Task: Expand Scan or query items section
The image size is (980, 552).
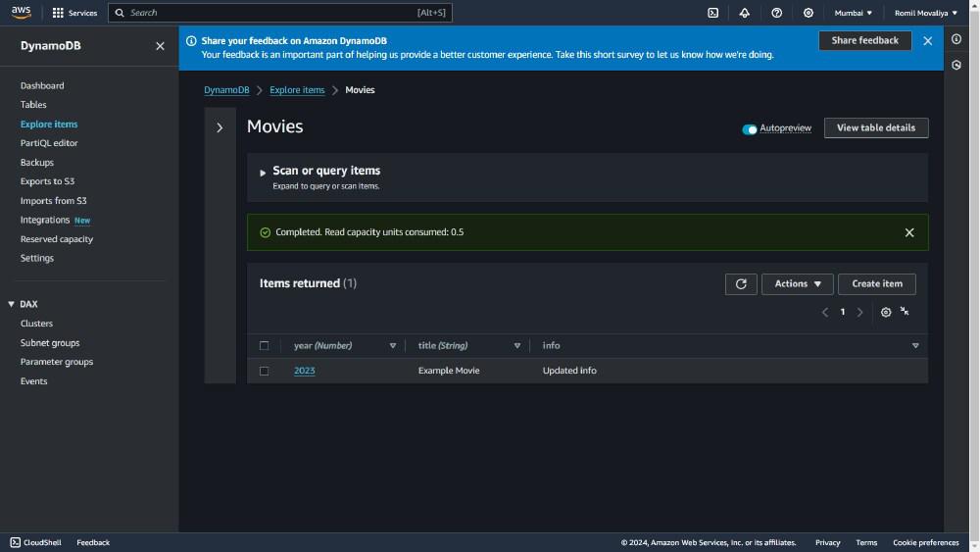Action: pos(263,173)
